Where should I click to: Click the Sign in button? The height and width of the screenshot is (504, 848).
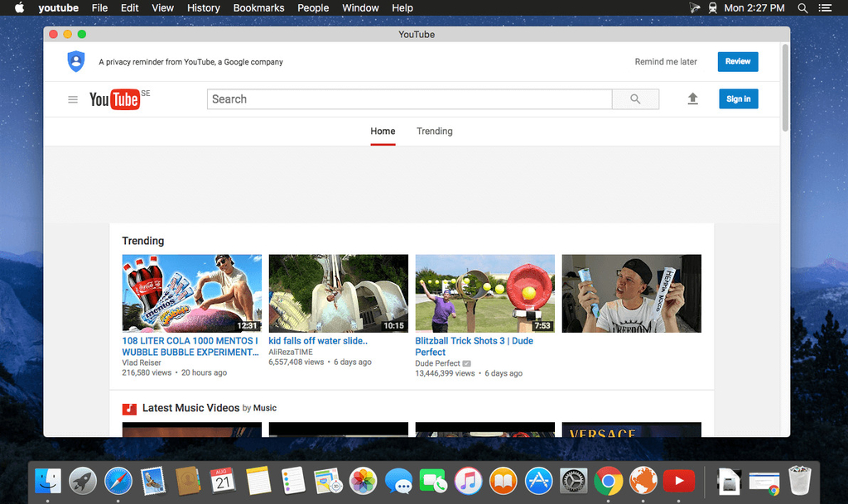[738, 99]
